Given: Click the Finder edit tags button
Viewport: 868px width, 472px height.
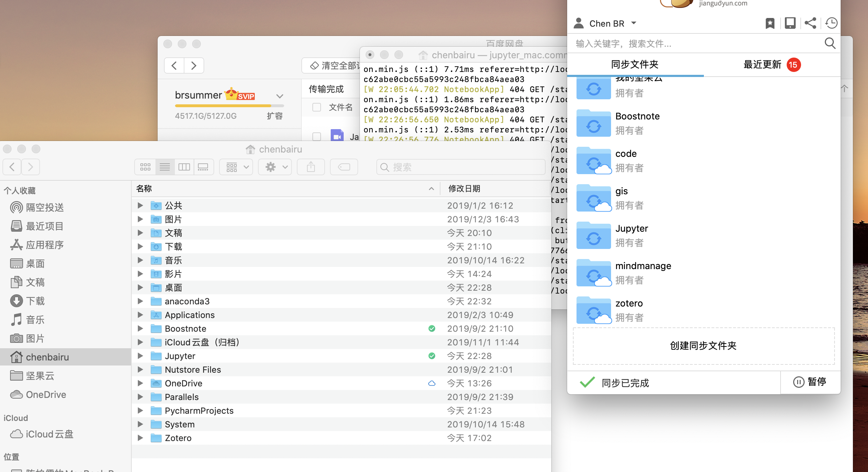Looking at the screenshot, I should click(x=344, y=167).
